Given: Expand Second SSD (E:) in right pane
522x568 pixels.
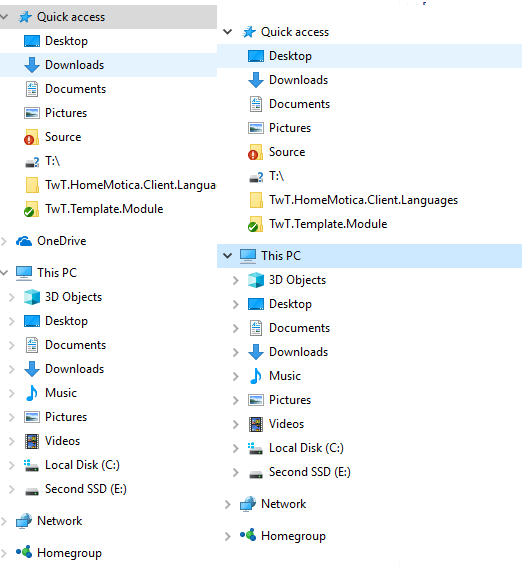Looking at the screenshot, I should [x=235, y=472].
